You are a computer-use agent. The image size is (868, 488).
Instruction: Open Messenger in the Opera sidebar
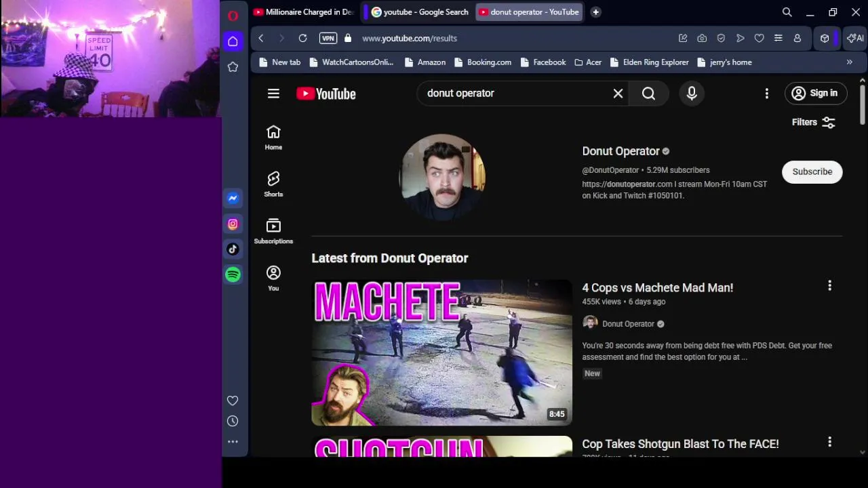[x=233, y=198]
